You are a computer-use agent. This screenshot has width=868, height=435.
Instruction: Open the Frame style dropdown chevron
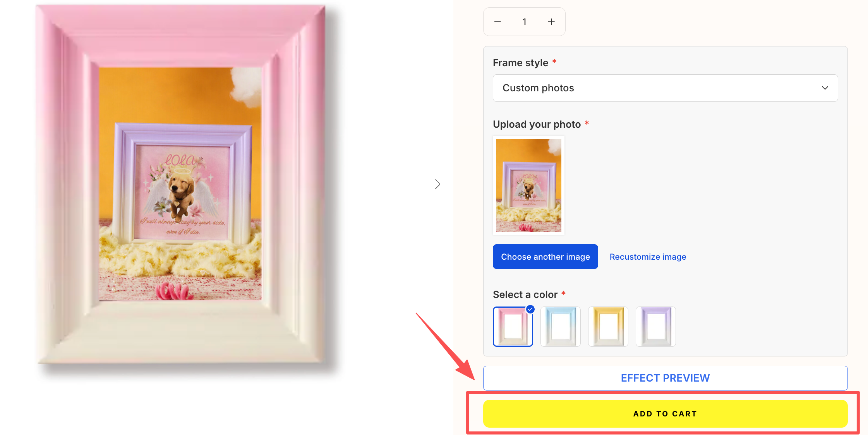[825, 88]
